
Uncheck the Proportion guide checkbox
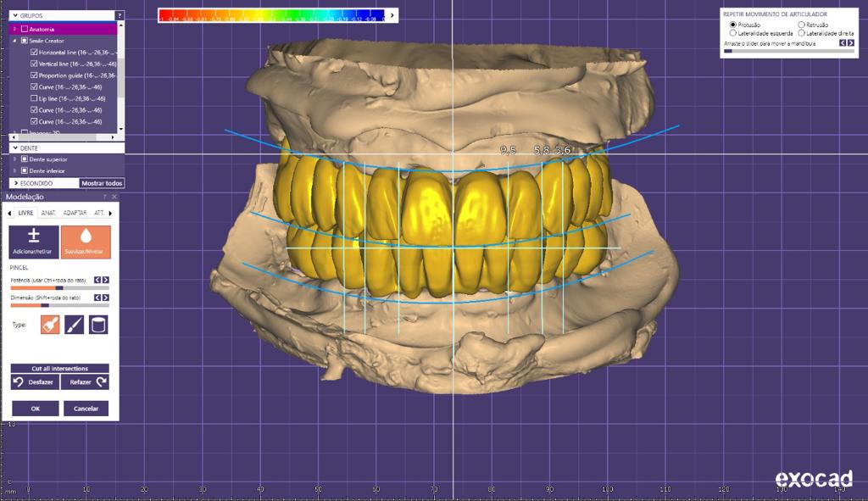pyautogui.click(x=34, y=75)
